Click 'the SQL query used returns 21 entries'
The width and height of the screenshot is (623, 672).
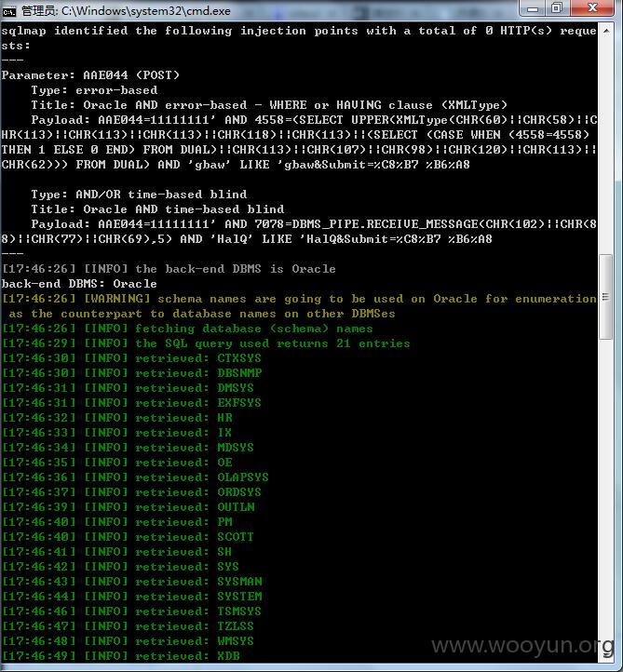point(206,343)
